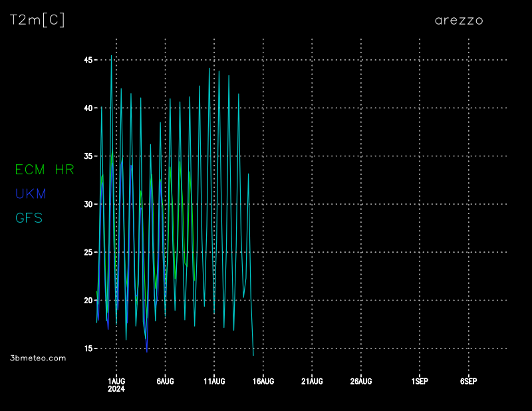
Task: Click the T2m[C] chart title
Action: point(37,21)
